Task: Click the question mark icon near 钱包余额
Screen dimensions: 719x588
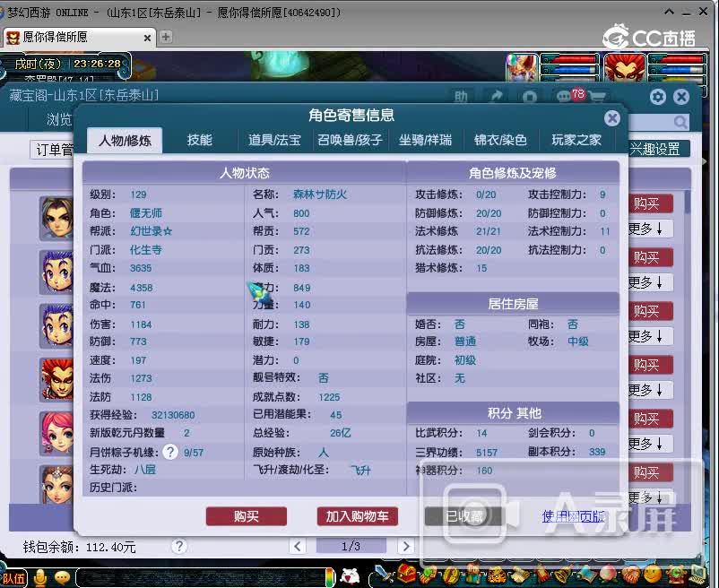Action: click(x=179, y=545)
